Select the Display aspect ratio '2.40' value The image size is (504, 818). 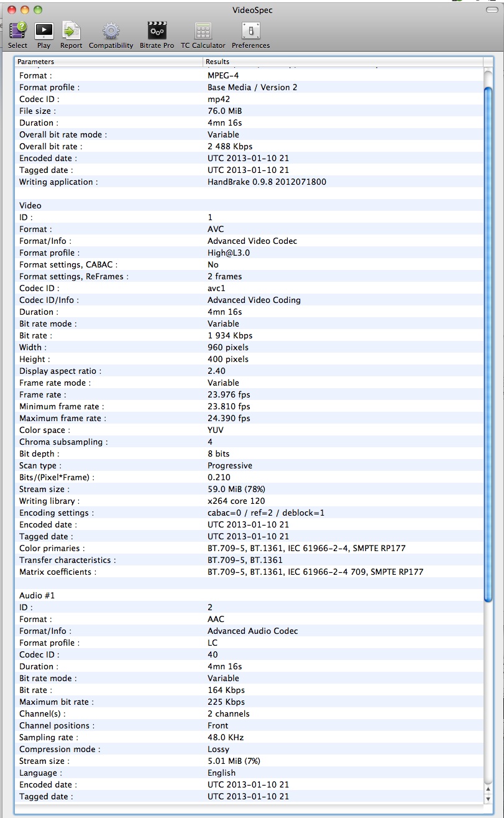point(216,371)
